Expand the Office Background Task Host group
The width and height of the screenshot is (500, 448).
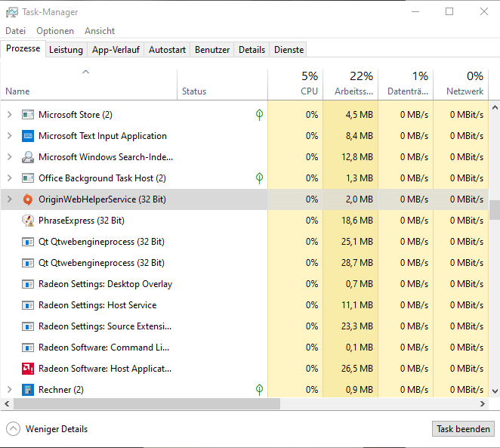click(x=10, y=178)
